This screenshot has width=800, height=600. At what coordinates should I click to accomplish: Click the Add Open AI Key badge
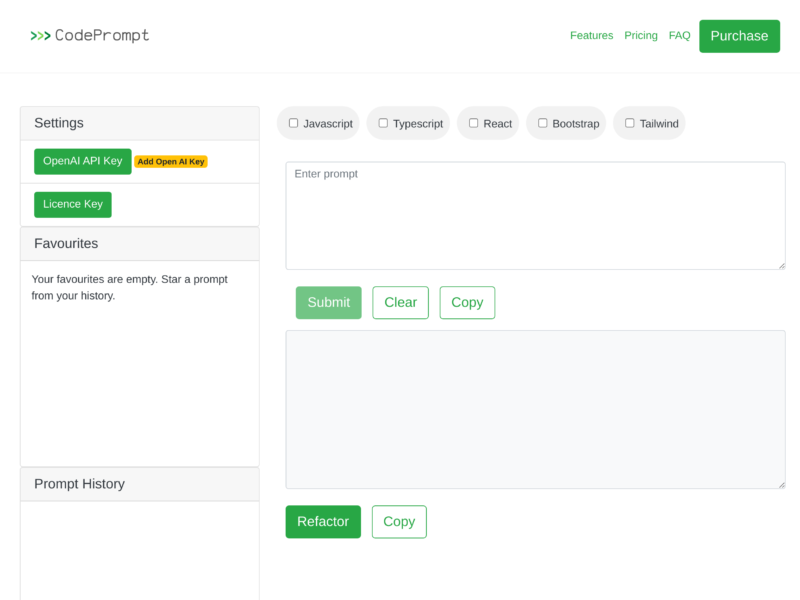point(171,162)
